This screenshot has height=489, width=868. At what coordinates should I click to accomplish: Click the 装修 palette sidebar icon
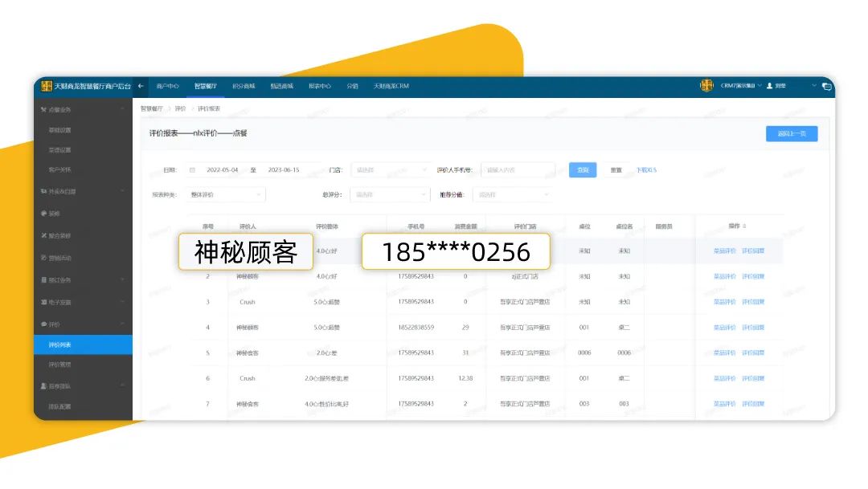(x=43, y=214)
